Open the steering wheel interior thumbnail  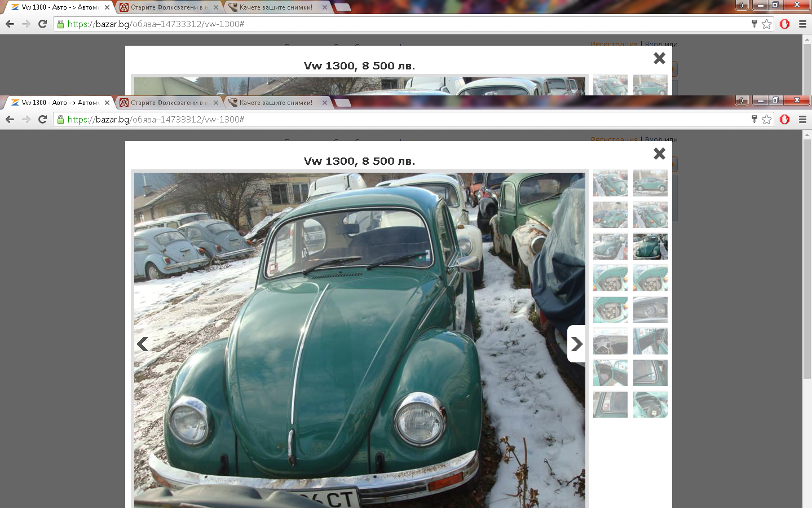[x=610, y=341]
